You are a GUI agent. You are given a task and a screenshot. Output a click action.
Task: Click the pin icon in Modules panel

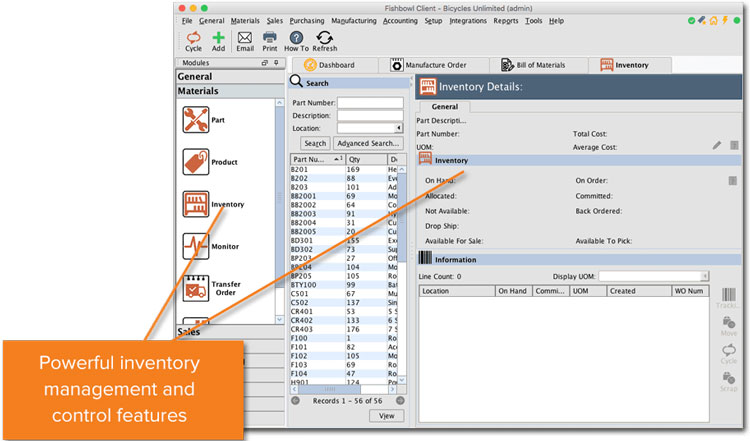pyautogui.click(x=276, y=63)
